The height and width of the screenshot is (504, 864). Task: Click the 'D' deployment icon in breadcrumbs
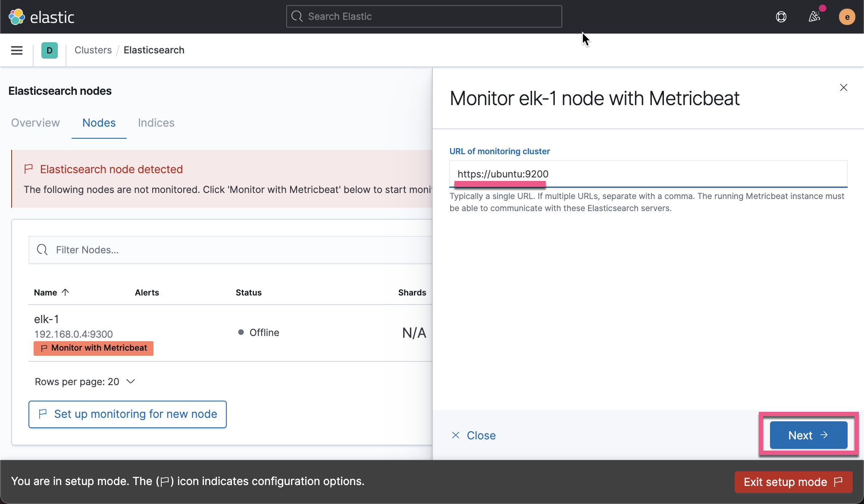pyautogui.click(x=50, y=50)
